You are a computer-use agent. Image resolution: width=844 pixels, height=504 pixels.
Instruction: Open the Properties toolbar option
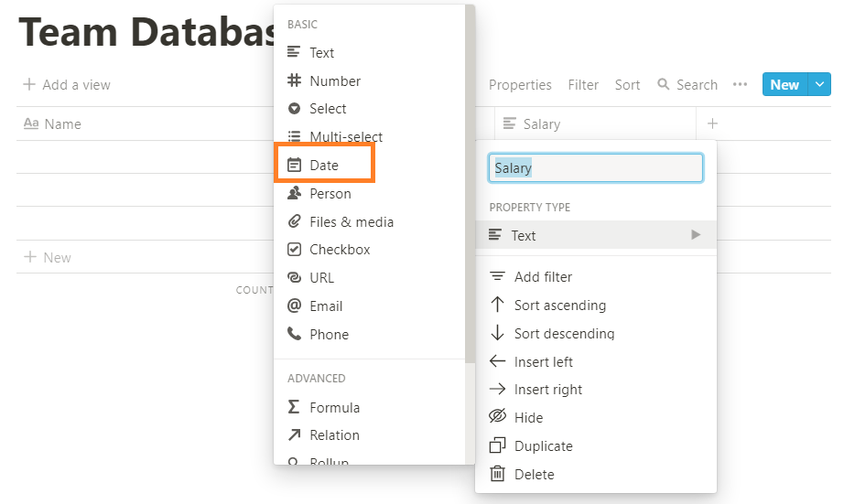(520, 85)
